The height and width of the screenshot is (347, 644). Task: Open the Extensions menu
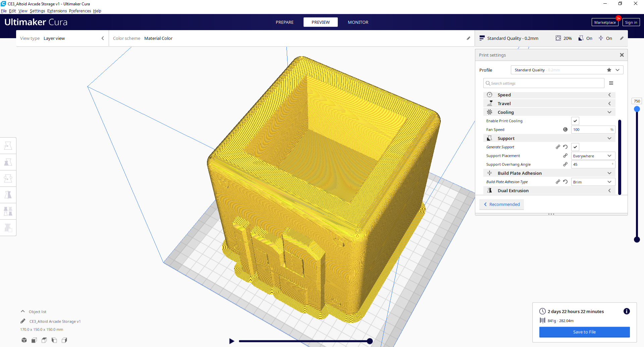coord(57,11)
